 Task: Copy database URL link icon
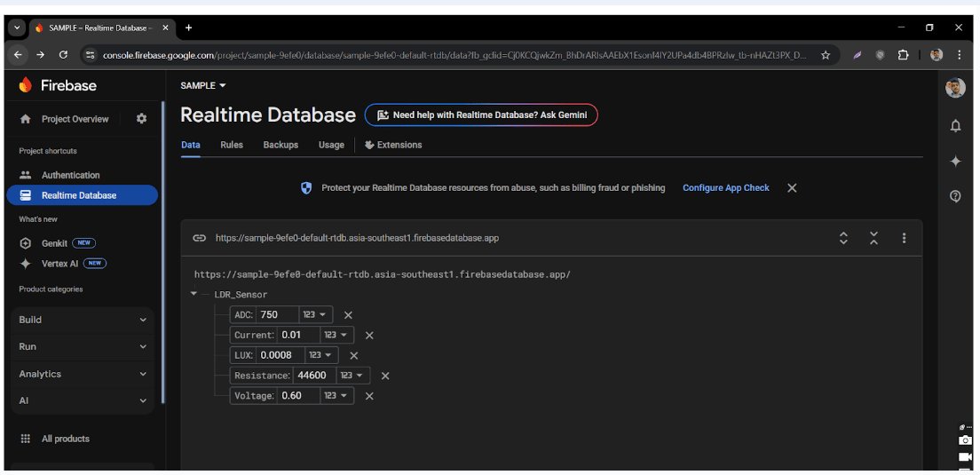coord(200,238)
